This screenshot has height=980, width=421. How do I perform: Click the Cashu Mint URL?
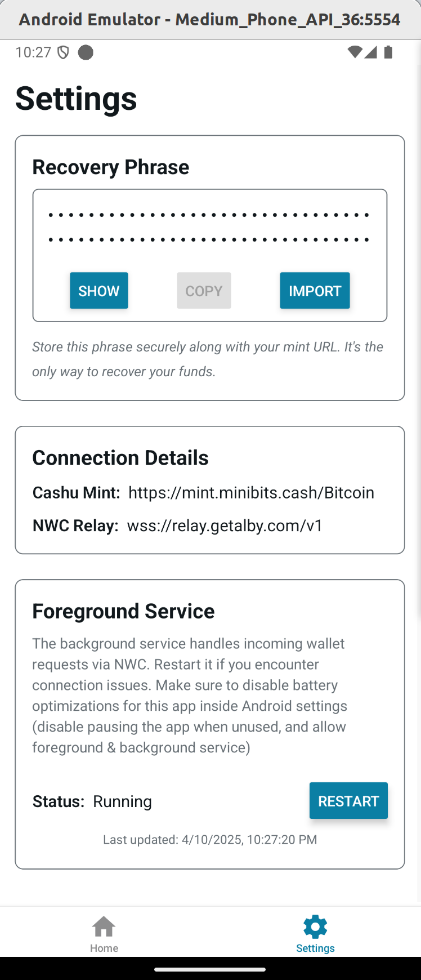[251, 492]
